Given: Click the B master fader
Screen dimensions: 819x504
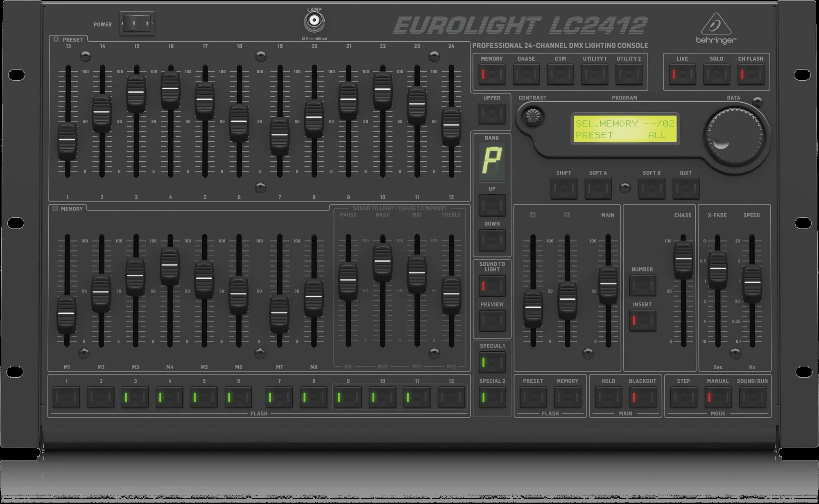Looking at the screenshot, I should coord(567,300).
